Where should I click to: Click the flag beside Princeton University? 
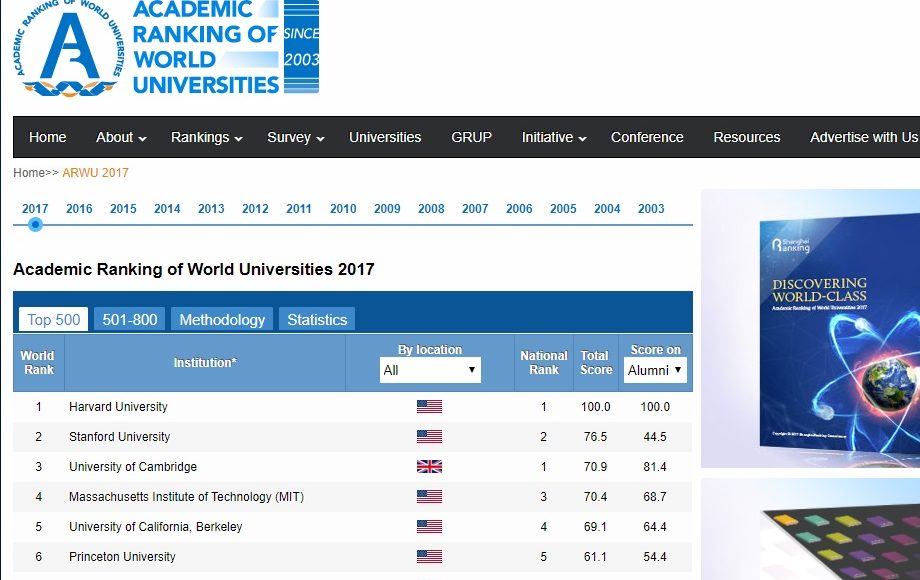pos(429,557)
